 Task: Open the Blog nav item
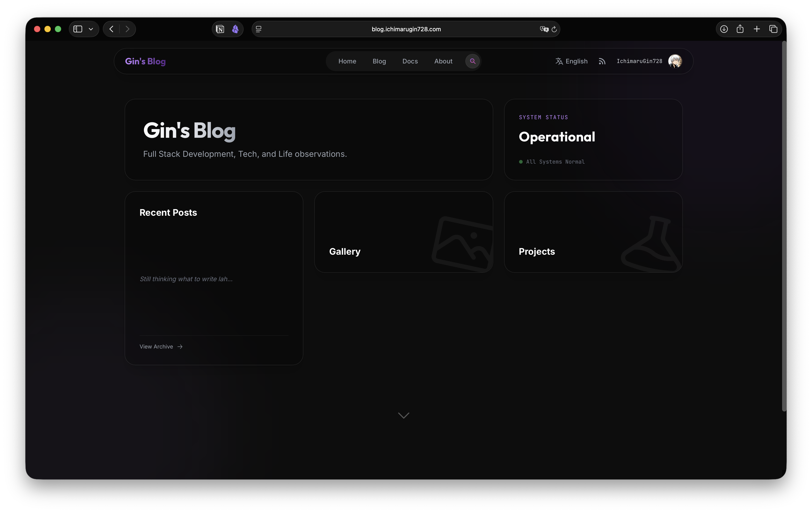click(379, 61)
